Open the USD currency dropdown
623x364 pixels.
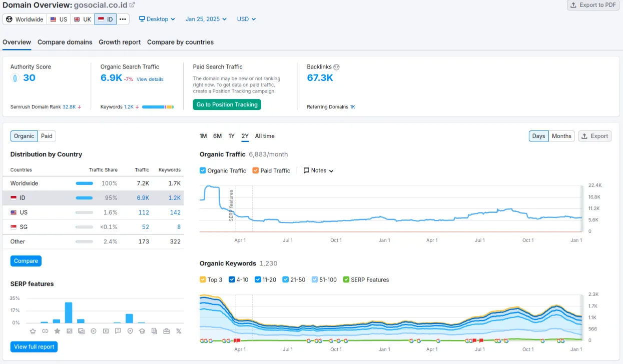click(247, 19)
